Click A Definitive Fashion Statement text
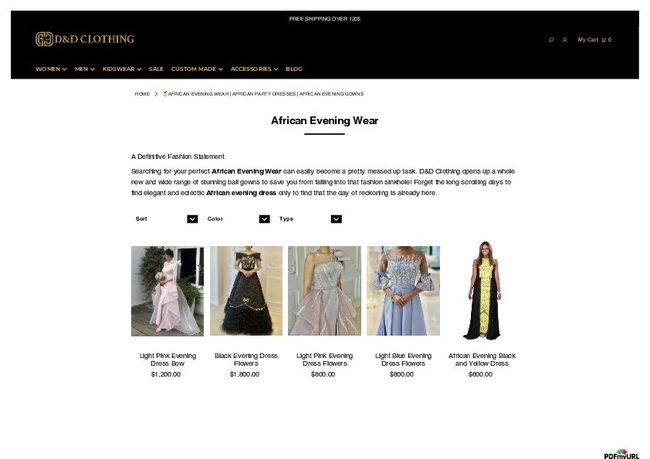Screen dimensions: 650x459 (177, 157)
